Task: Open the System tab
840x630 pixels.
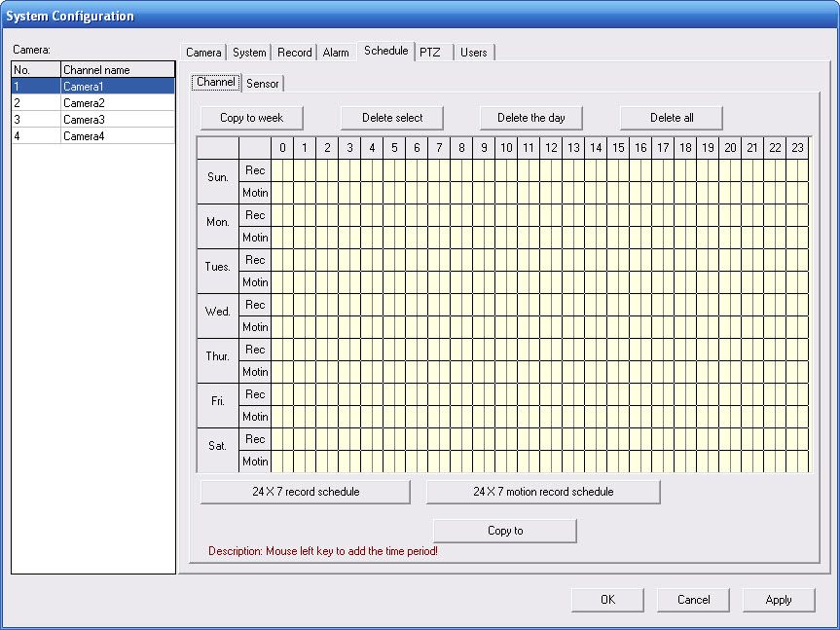Action: click(249, 53)
